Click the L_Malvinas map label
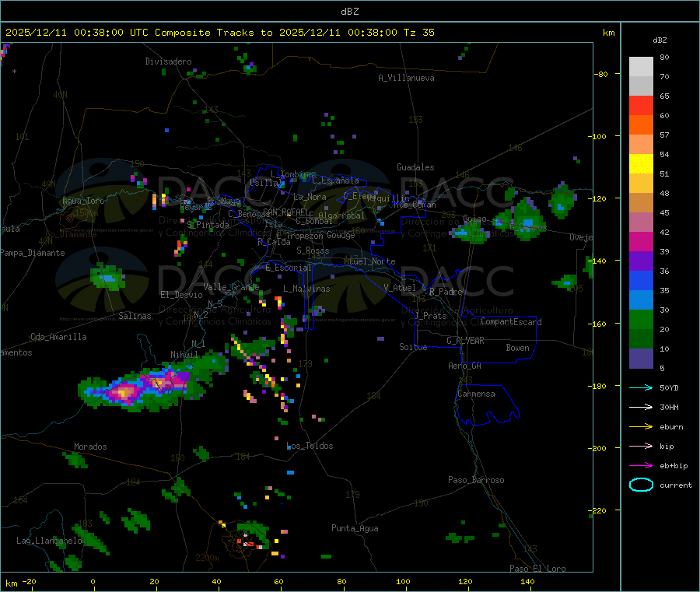 (x=306, y=289)
